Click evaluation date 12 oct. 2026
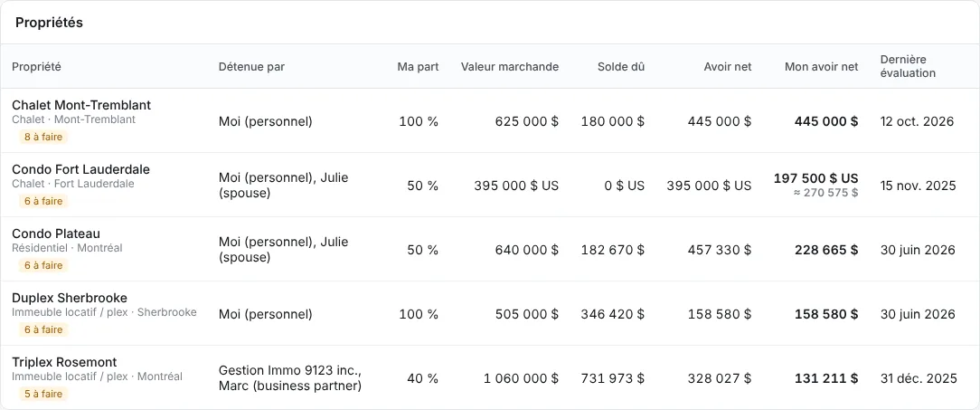Screen dimensions: 980x410 pyautogui.click(x=917, y=121)
